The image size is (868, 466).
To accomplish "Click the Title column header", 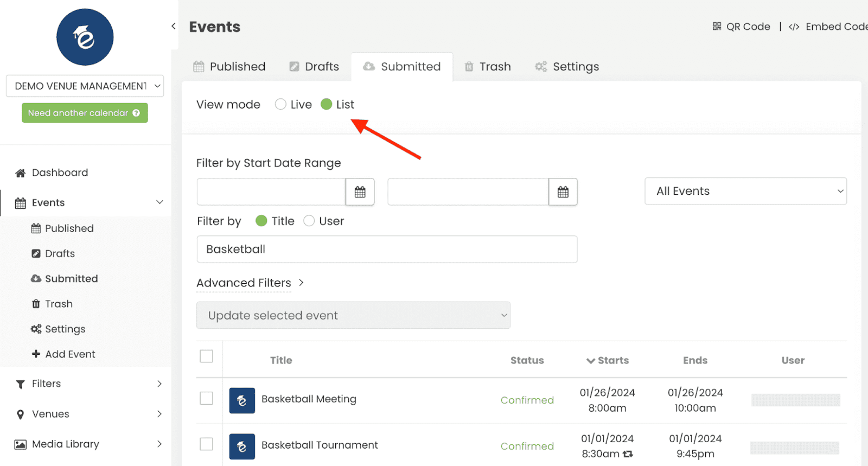I will pyautogui.click(x=281, y=360).
